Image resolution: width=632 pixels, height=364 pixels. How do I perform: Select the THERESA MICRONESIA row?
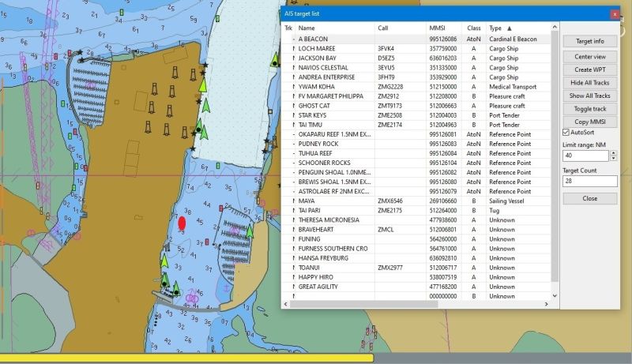(416, 220)
